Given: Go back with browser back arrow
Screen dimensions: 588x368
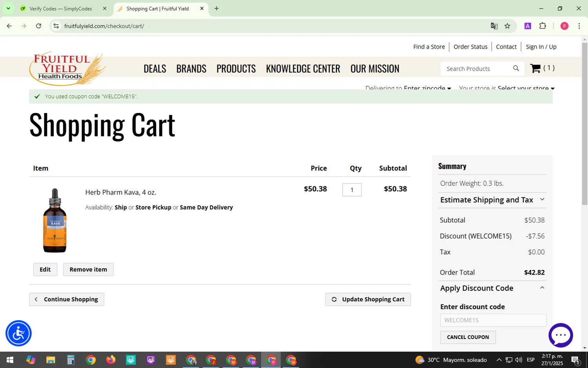Looking at the screenshot, I should point(9,26).
